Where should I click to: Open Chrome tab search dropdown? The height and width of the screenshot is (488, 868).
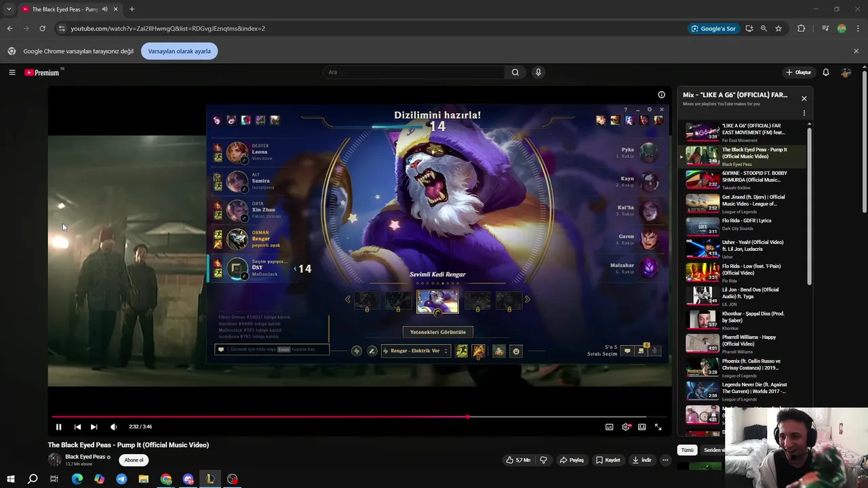[9, 9]
